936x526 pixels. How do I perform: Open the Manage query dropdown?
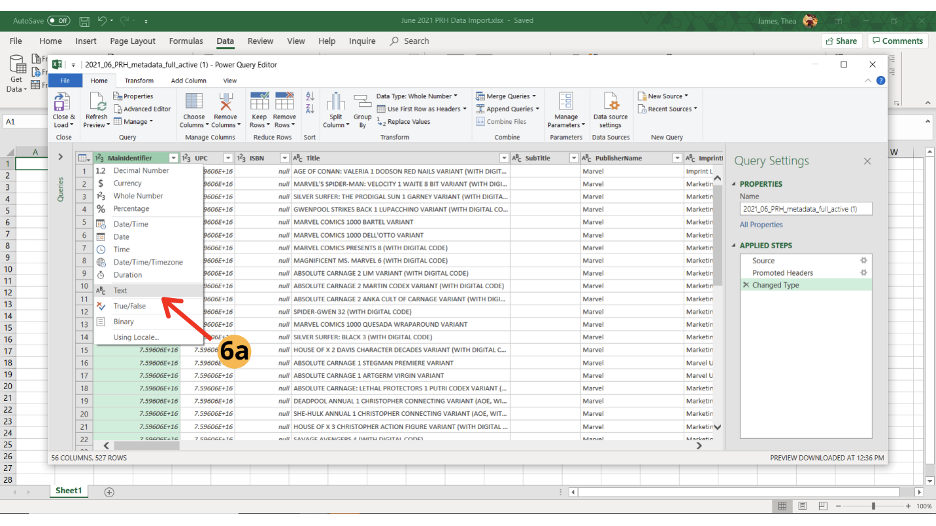click(134, 122)
